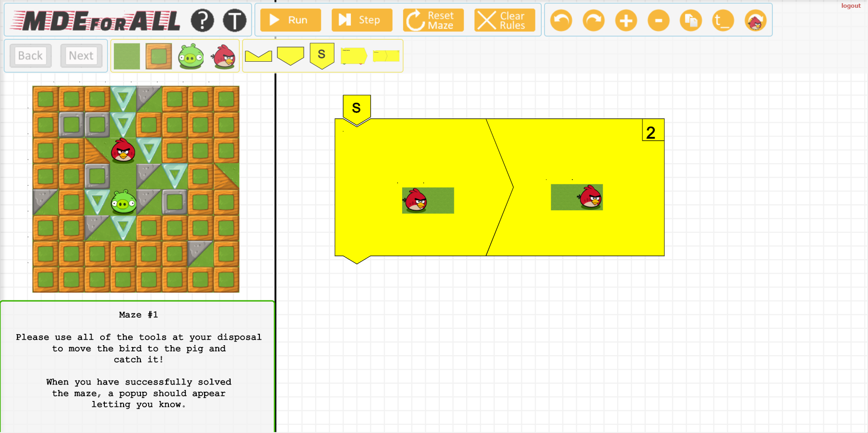Select bird pattern on rule's left side

point(428,200)
